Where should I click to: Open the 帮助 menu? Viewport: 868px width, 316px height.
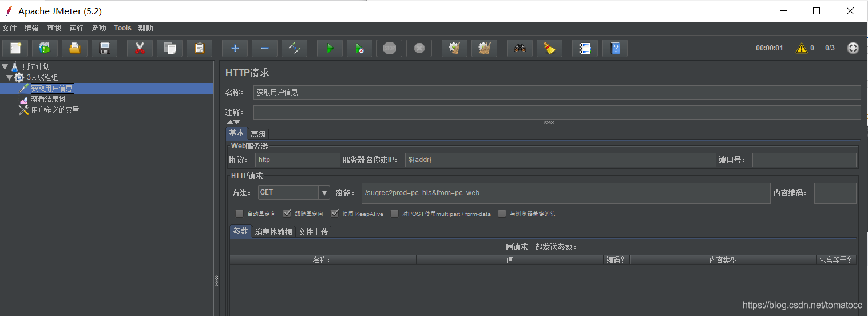click(145, 28)
